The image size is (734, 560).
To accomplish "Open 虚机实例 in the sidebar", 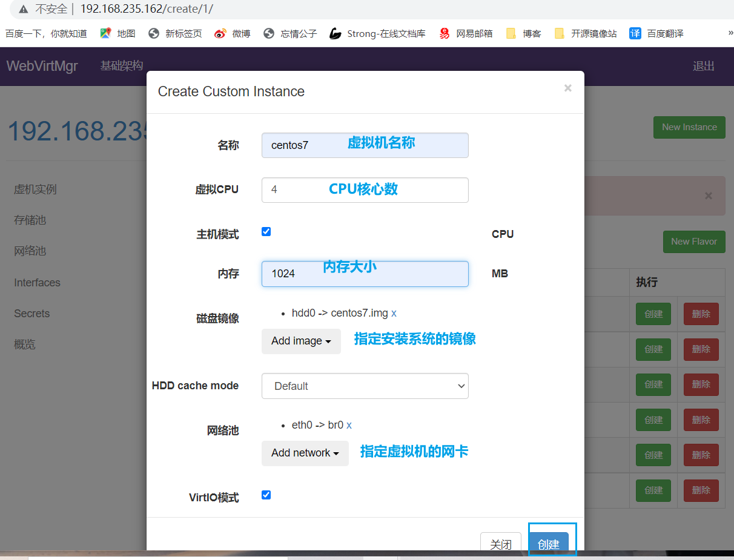I will (35, 189).
